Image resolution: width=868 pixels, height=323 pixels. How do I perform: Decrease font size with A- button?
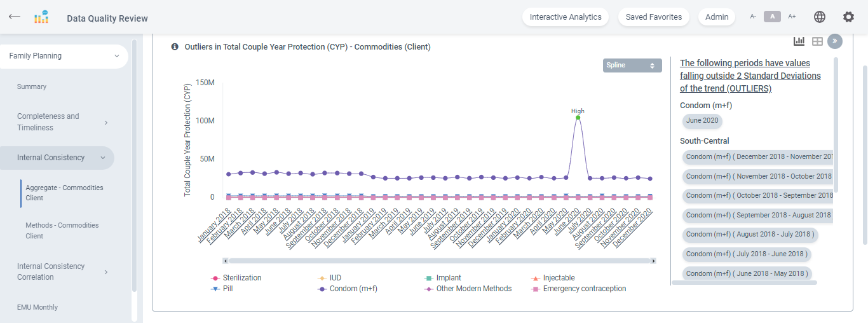pos(753,17)
